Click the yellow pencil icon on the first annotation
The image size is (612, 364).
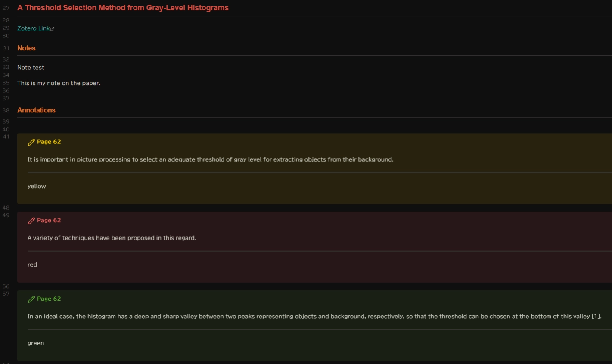(x=31, y=142)
